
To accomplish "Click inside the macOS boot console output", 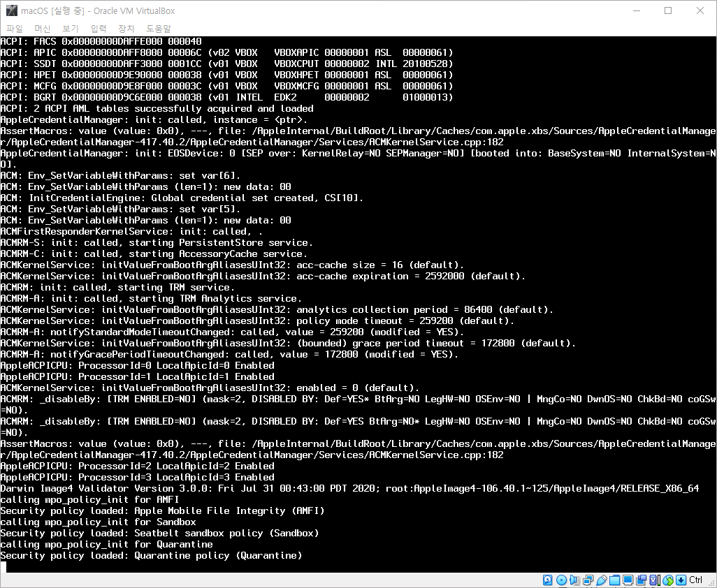I will coord(349,300).
